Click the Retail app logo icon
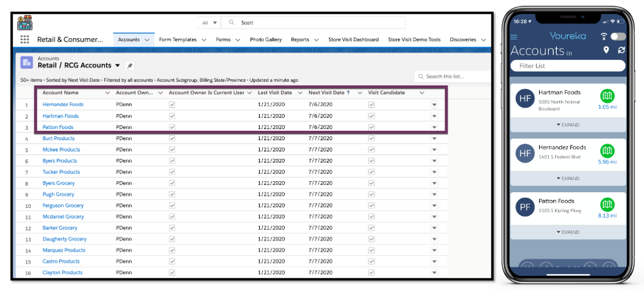Image resolution: width=644 pixels, height=294 pixels. coord(25,22)
